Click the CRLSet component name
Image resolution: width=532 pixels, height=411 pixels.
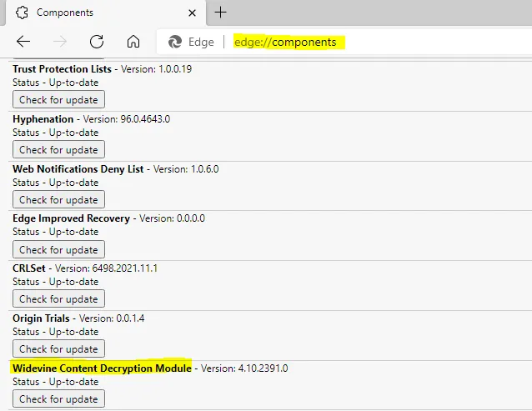coord(29,268)
